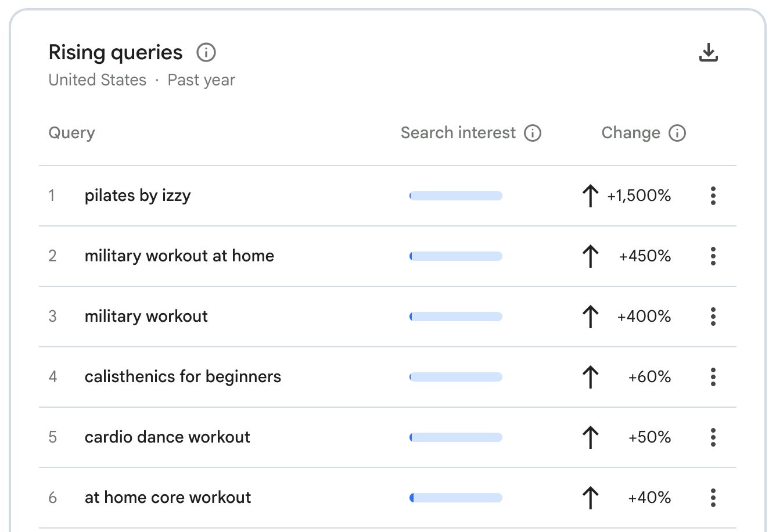Viewport: 776px width, 532px height.
Task: Open more options for calisthenics for beginners
Action: point(713,377)
